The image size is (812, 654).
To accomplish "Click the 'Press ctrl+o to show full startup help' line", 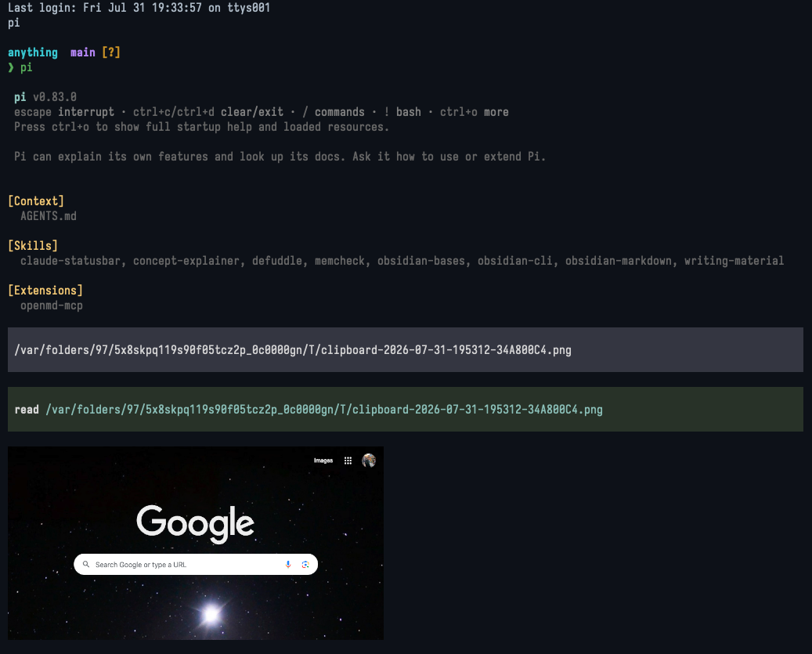I will click(201, 127).
